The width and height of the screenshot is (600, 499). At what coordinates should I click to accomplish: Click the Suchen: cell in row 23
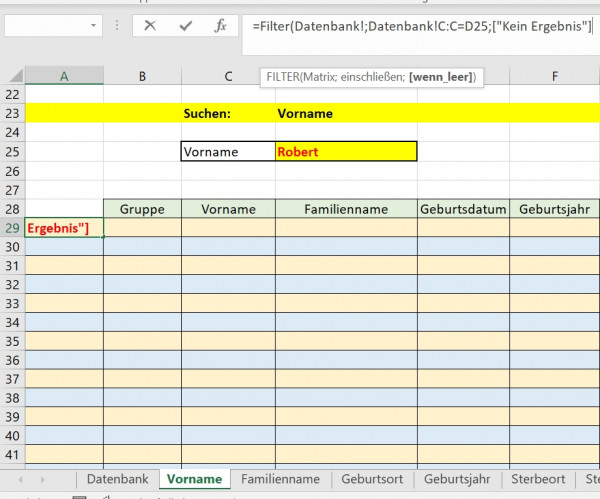(x=228, y=113)
